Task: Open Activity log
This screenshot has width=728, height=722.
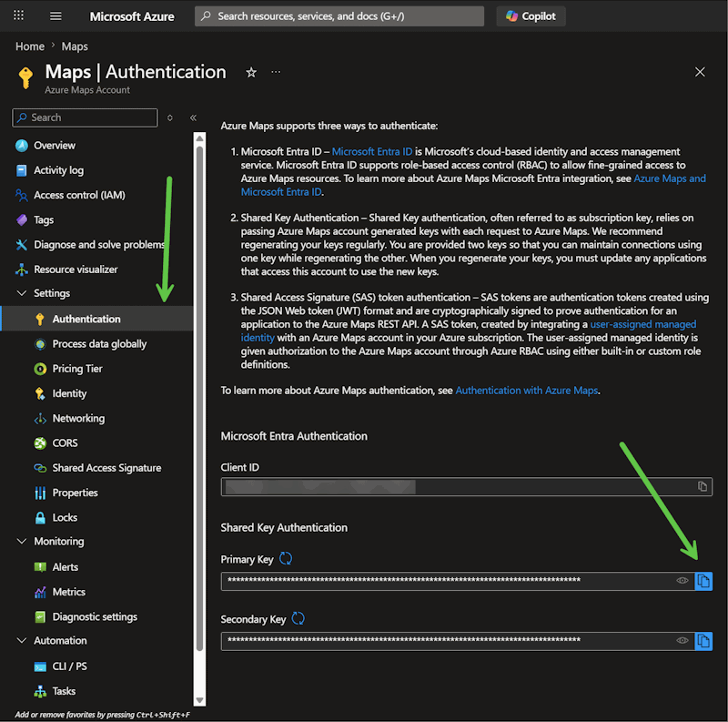Action: [58, 170]
